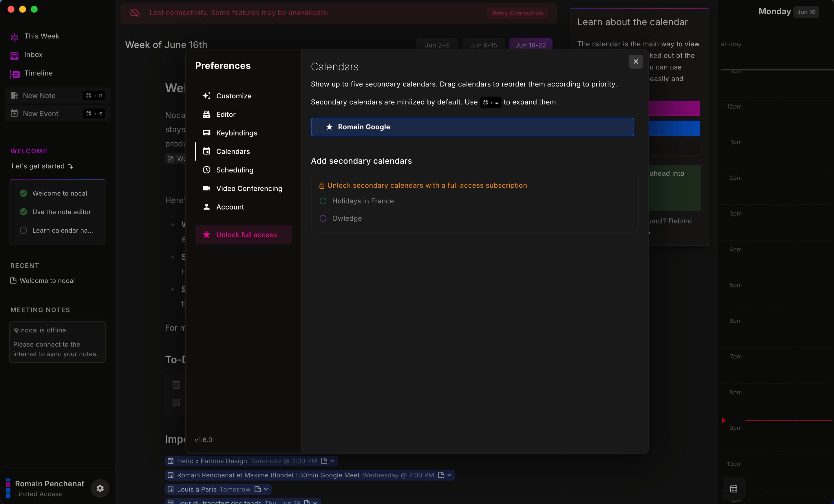
Task: Click the Keybindings keyboard icon
Action: click(206, 133)
